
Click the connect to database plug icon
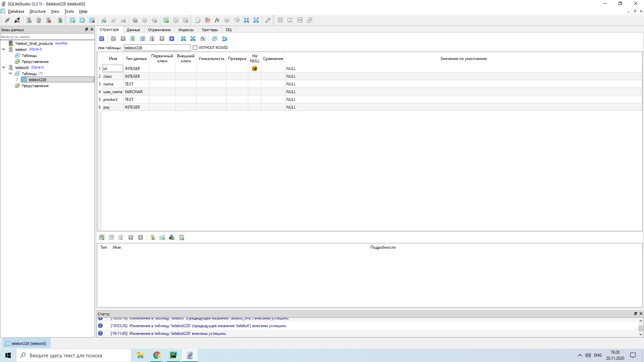pyautogui.click(x=7, y=20)
